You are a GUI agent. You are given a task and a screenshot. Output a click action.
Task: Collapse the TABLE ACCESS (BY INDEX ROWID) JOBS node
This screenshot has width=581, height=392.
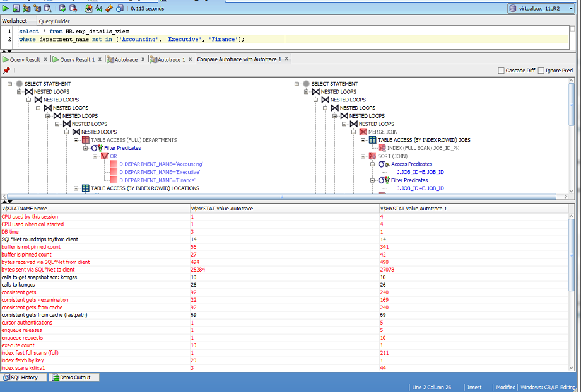pyautogui.click(x=363, y=141)
